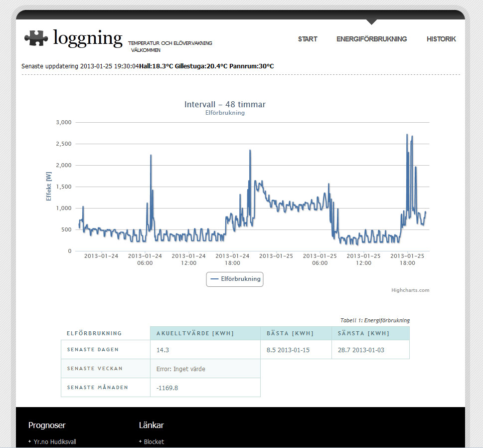Click the 14.3 current value cell
The image size is (483, 448).
point(162,350)
